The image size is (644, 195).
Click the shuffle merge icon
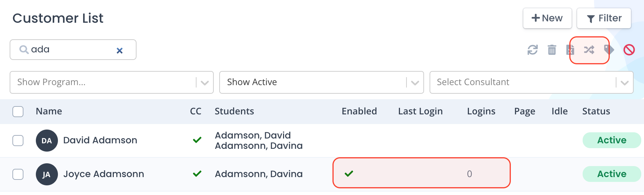(x=589, y=50)
